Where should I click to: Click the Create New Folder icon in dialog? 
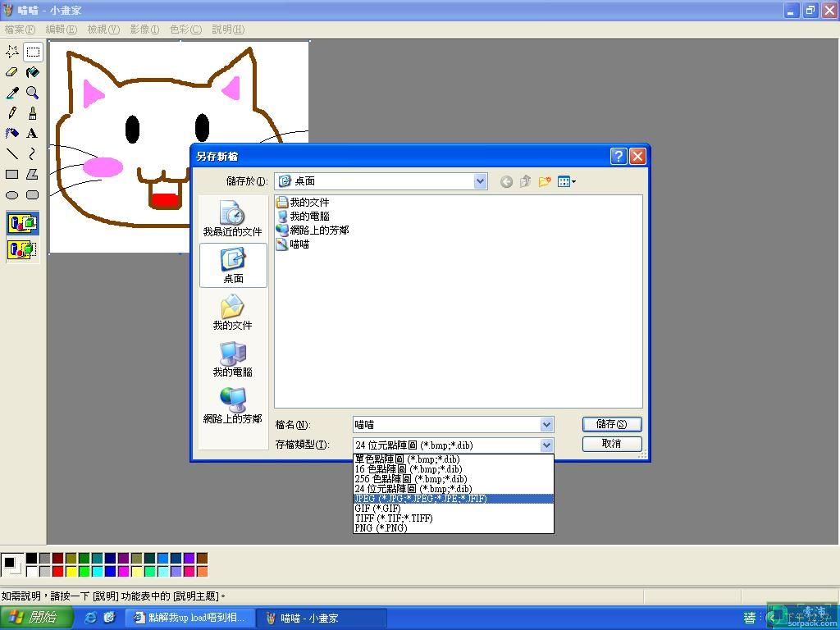(x=544, y=181)
